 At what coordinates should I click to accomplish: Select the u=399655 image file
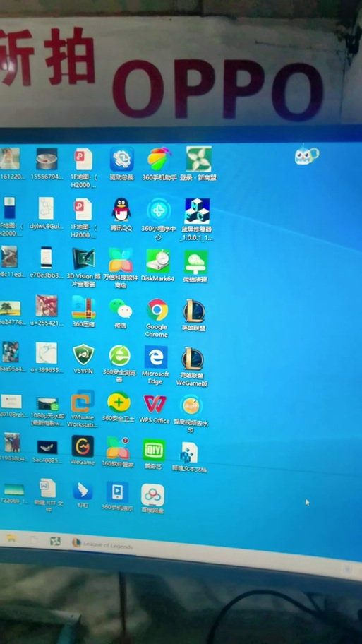point(47,357)
